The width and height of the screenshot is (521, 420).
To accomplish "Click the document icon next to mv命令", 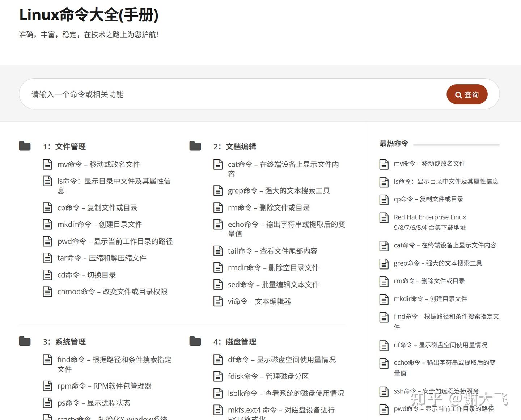I will point(48,164).
